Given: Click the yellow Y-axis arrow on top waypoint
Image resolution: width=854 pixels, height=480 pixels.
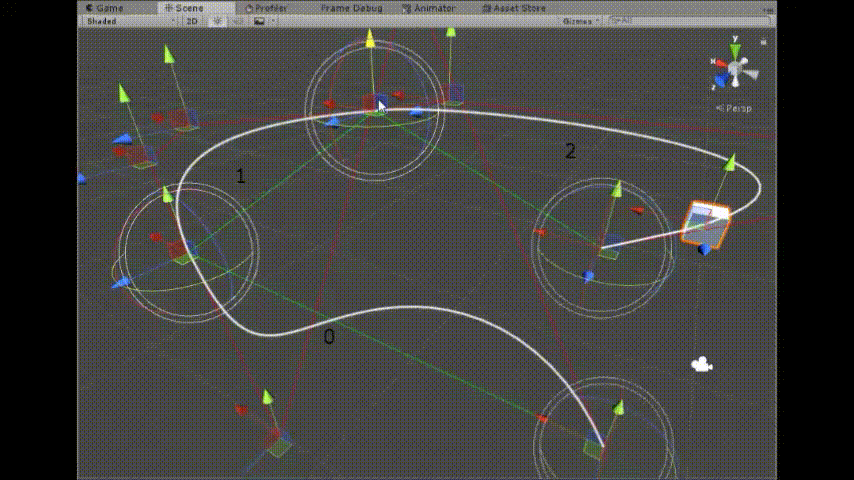Looking at the screenshot, I should click(x=370, y=38).
